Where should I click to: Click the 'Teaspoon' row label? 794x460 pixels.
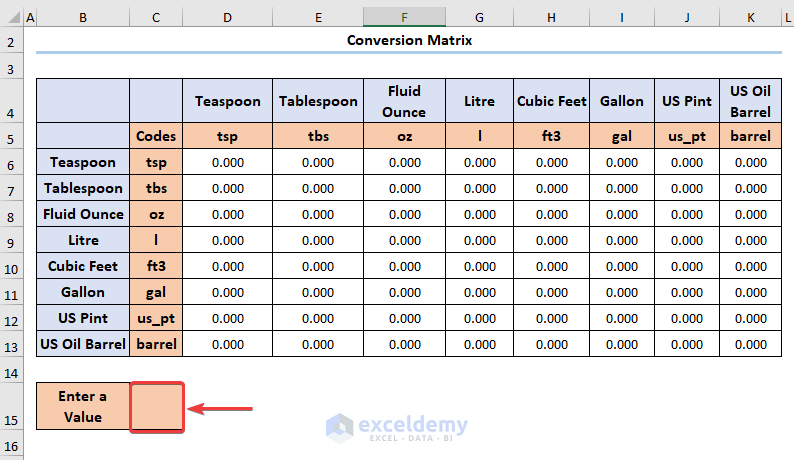(x=83, y=162)
